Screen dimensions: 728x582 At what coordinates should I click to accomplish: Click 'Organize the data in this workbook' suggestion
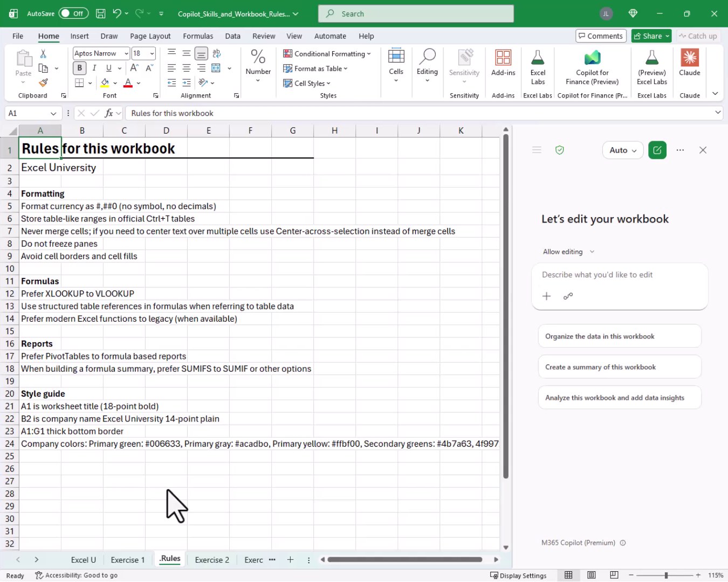click(x=620, y=336)
